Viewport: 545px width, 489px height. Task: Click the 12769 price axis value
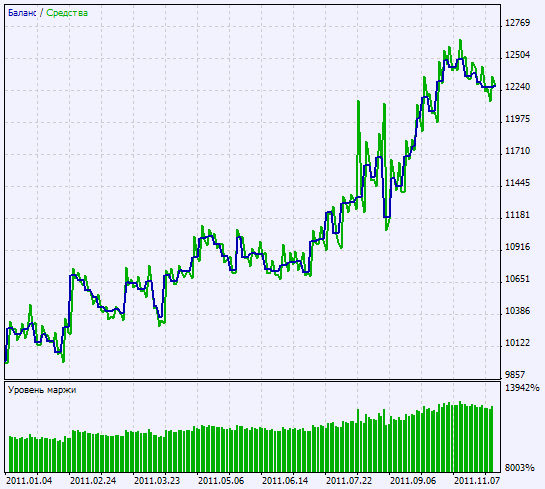pos(517,23)
